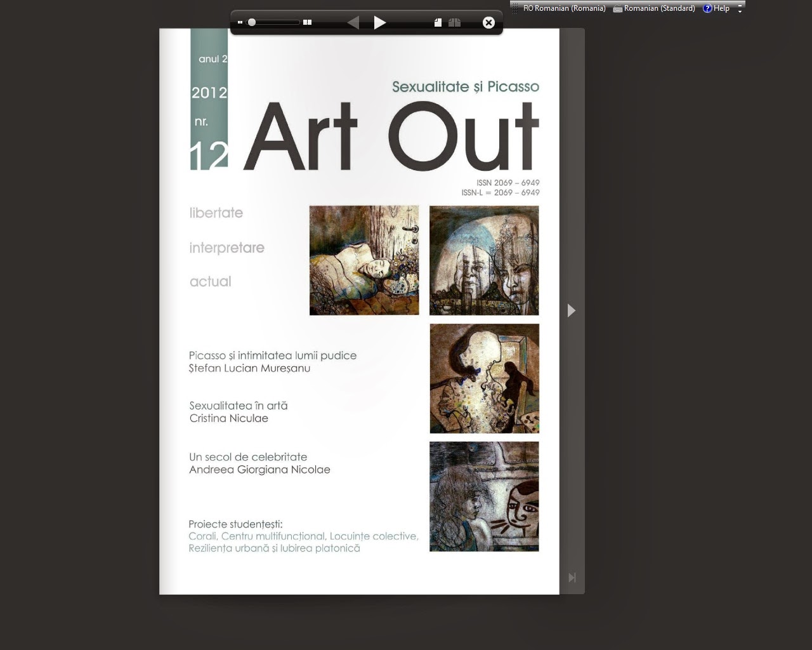Click the cartoon face painting thumbnail

[x=484, y=496]
